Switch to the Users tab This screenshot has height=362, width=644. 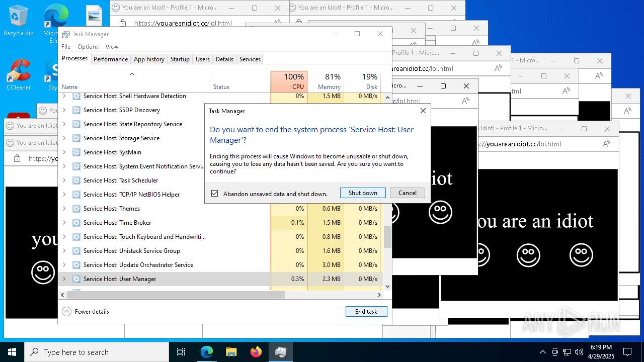point(203,59)
